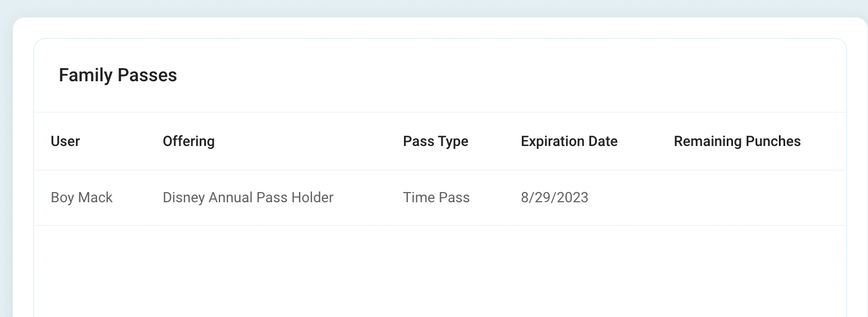Open the Boy Mack user entry
This screenshot has width=868, height=317.
pos(82,198)
